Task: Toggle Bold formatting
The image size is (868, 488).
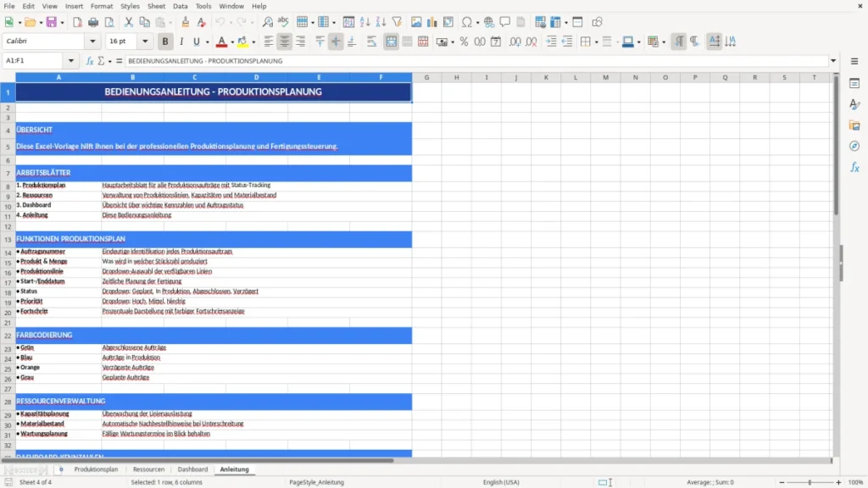Action: click(165, 42)
